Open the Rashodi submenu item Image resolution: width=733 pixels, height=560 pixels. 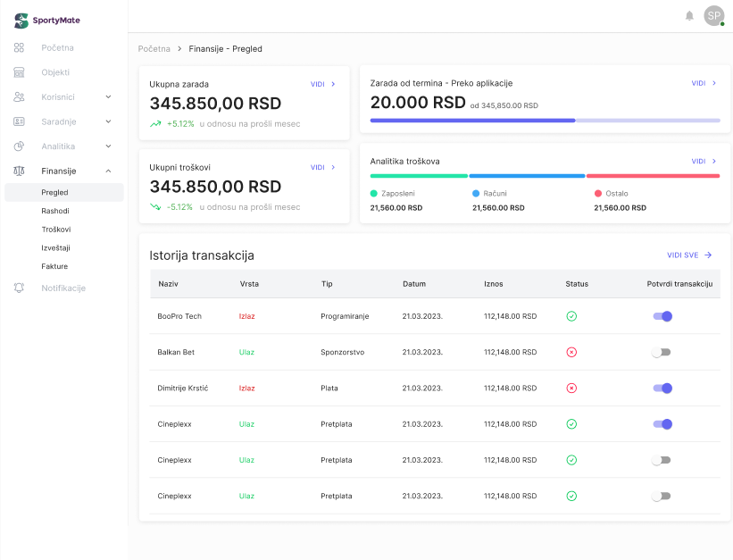tap(55, 211)
